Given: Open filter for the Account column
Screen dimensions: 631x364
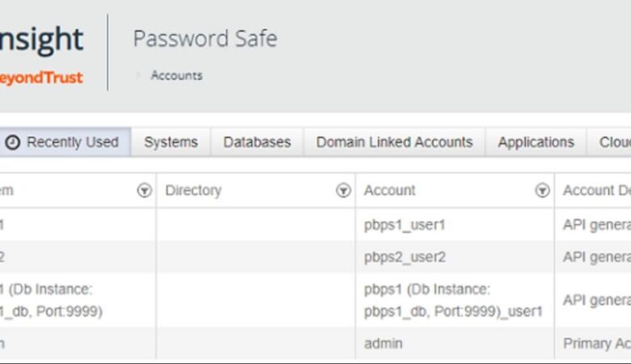Looking at the screenshot, I should point(542,190).
